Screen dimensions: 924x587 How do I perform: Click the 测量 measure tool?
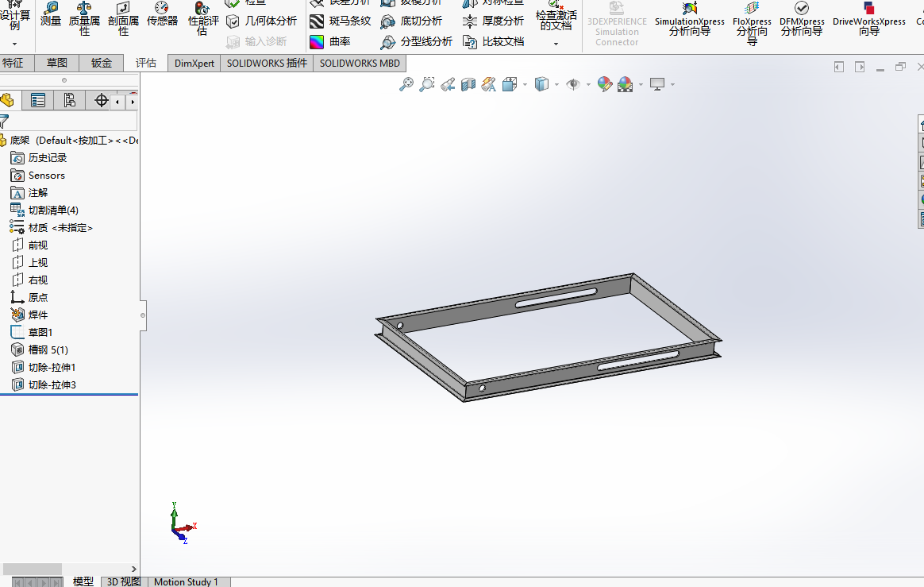coord(51,14)
